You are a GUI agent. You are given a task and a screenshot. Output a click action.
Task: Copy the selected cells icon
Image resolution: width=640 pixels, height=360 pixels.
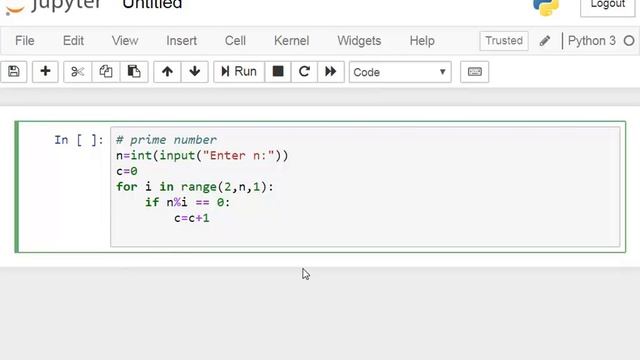coord(106,72)
